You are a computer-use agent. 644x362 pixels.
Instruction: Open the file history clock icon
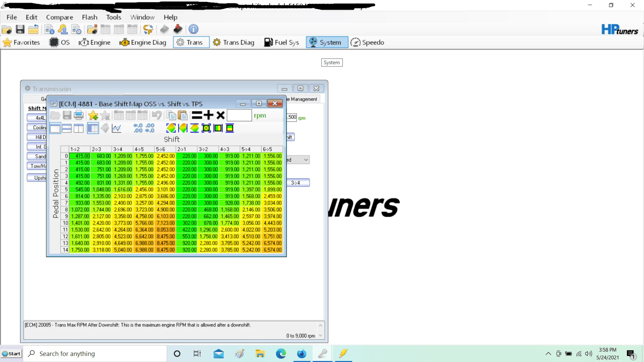pos(76,29)
